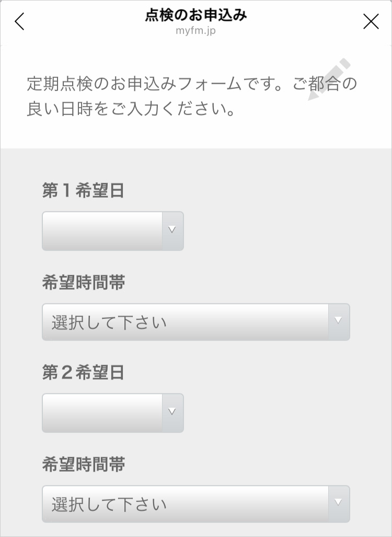392x537 pixels.
Task: Click the 定期点検のお申込みフォーム description text
Action: pyautogui.click(x=192, y=96)
